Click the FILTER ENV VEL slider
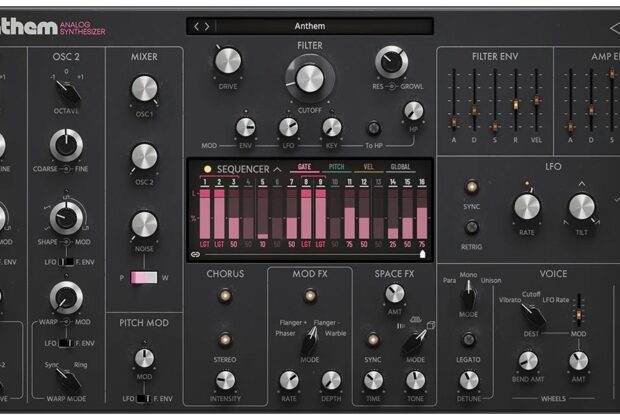This screenshot has width=620, height=420. (x=536, y=101)
